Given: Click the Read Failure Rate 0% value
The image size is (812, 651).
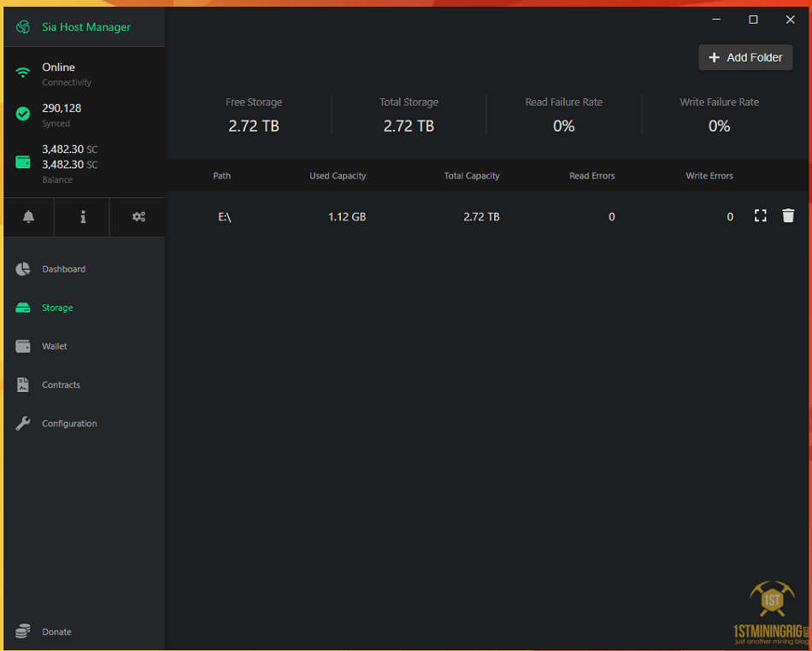Looking at the screenshot, I should (564, 126).
